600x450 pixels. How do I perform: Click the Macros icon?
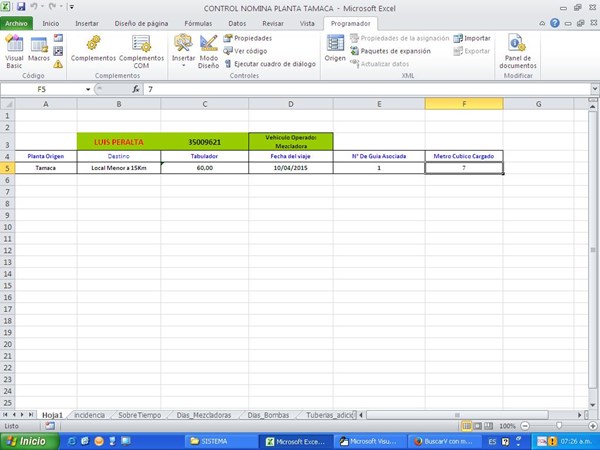pos(39,48)
